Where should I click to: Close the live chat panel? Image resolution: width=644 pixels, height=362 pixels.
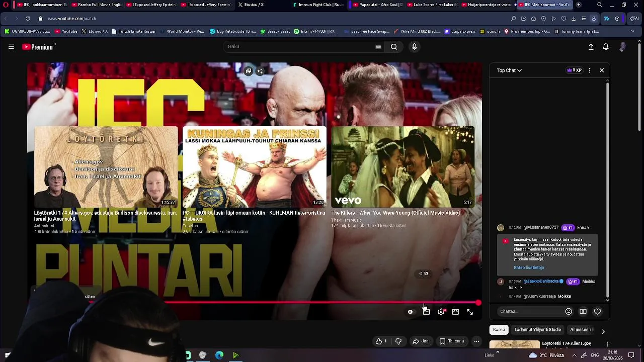(x=602, y=70)
